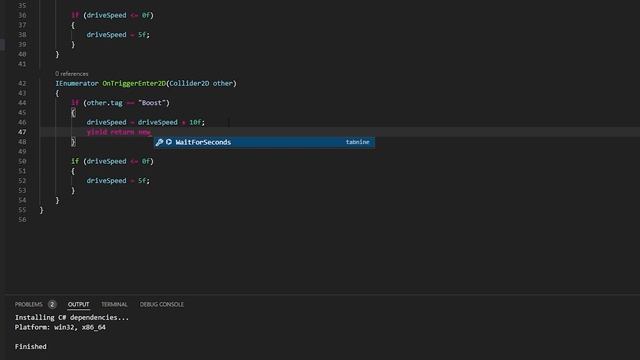Screen dimensions: 640x360
Task: Click the wrench icon in suggestion row
Action: pyautogui.click(x=160, y=142)
